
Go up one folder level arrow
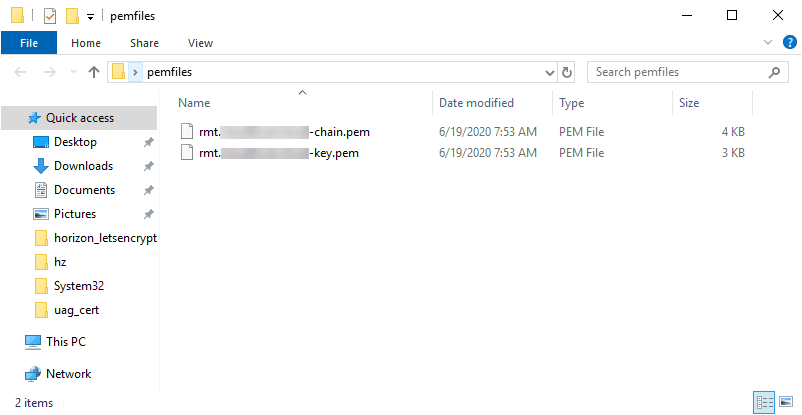(94, 72)
